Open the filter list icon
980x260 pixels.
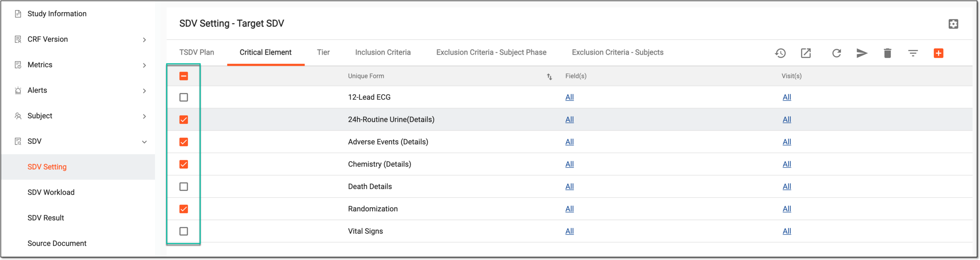(913, 53)
